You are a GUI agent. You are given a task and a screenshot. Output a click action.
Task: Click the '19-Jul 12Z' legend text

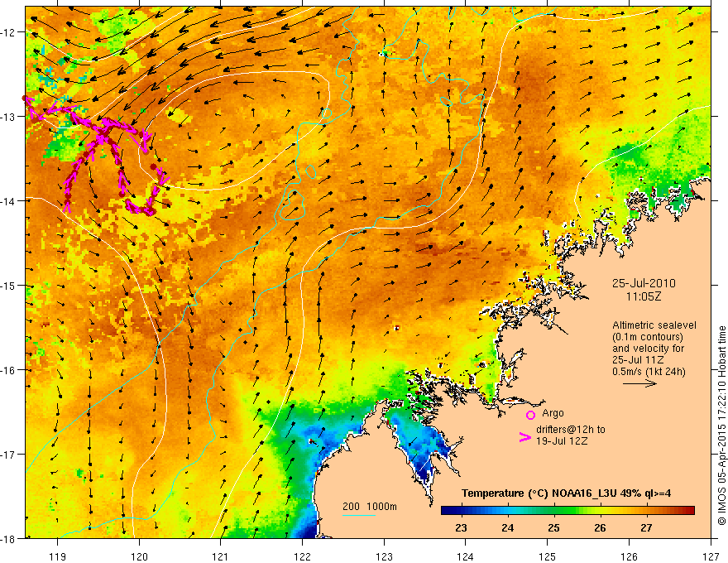[x=562, y=440]
